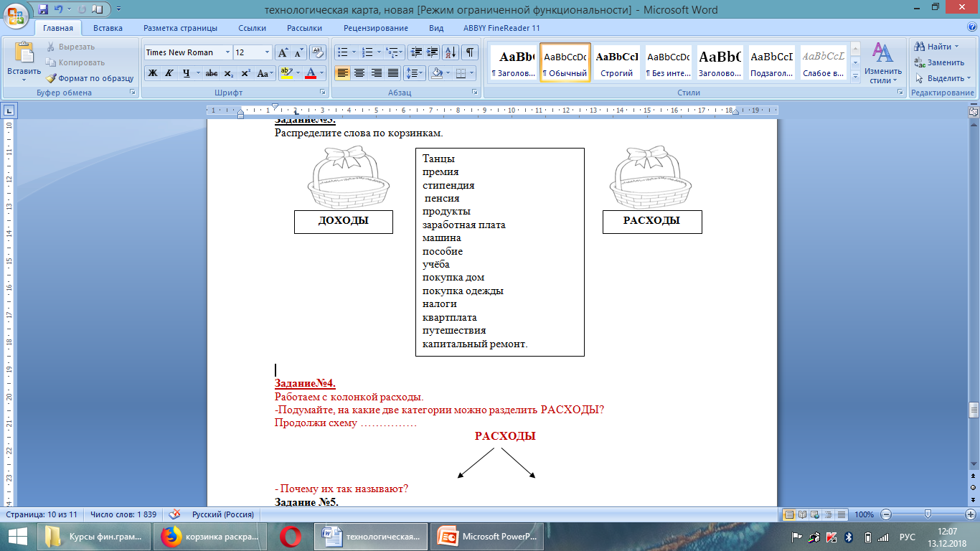Image resolution: width=980 pixels, height=551 pixels.
Task: Click the Superscript x² icon
Action: (x=245, y=73)
